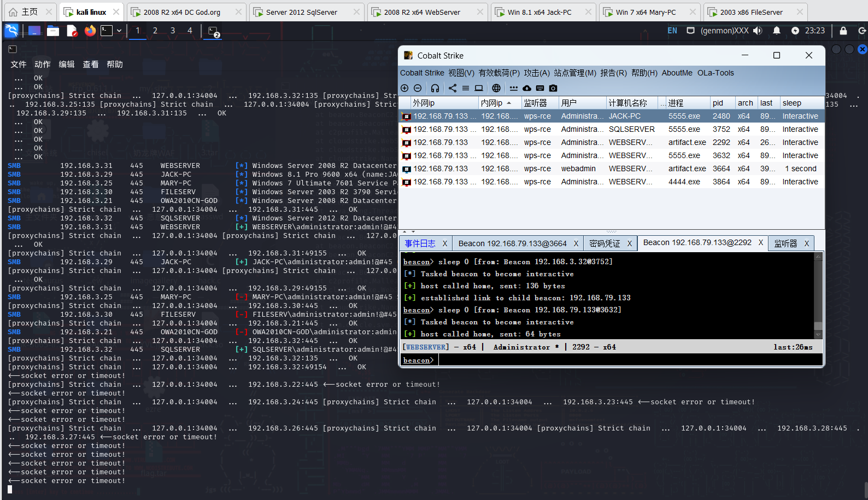Open listeners via the headphones icon
This screenshot has height=500, width=868.
click(435, 88)
